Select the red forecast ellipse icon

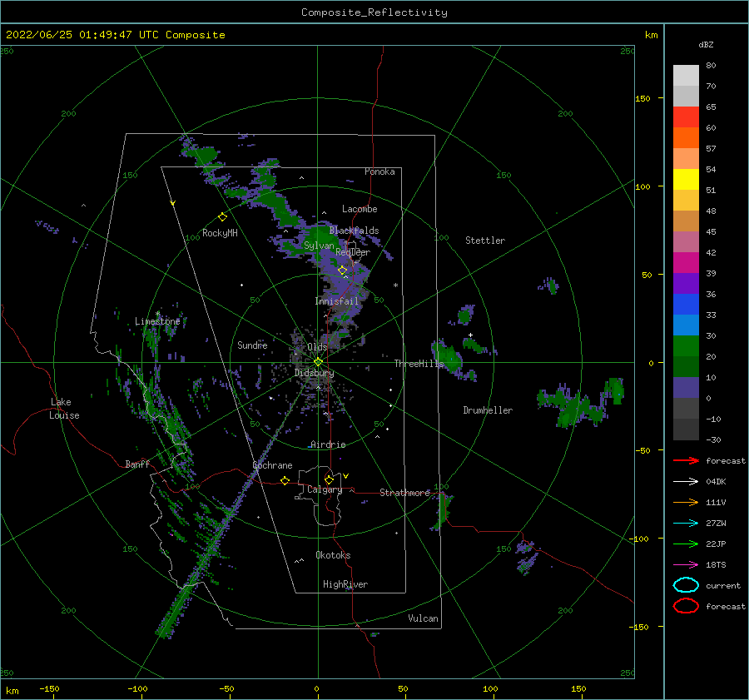pos(686,606)
